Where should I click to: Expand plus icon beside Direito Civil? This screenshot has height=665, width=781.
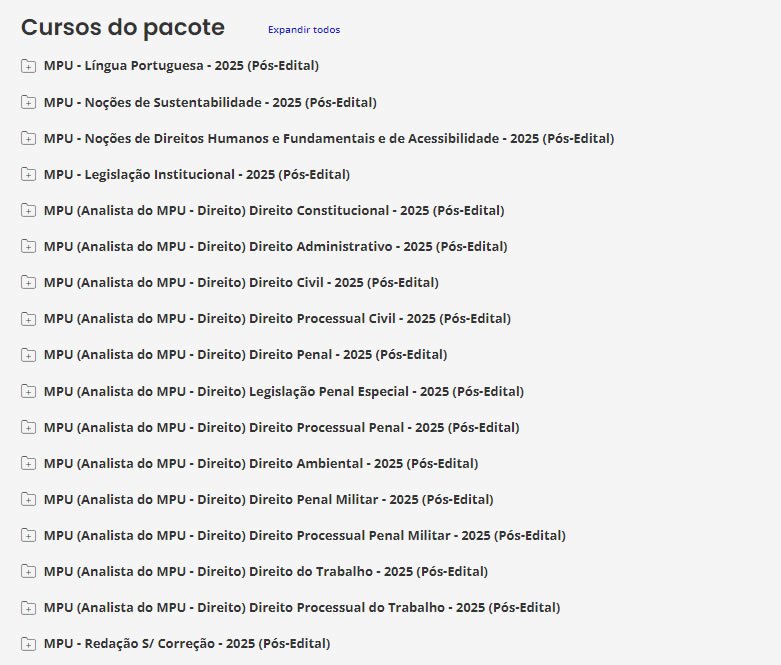click(28, 283)
